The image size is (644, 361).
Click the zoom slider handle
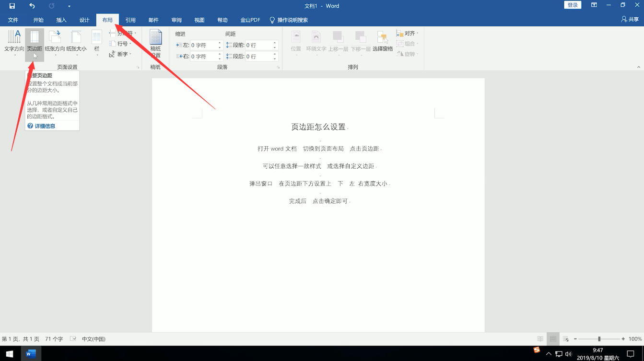(599, 339)
